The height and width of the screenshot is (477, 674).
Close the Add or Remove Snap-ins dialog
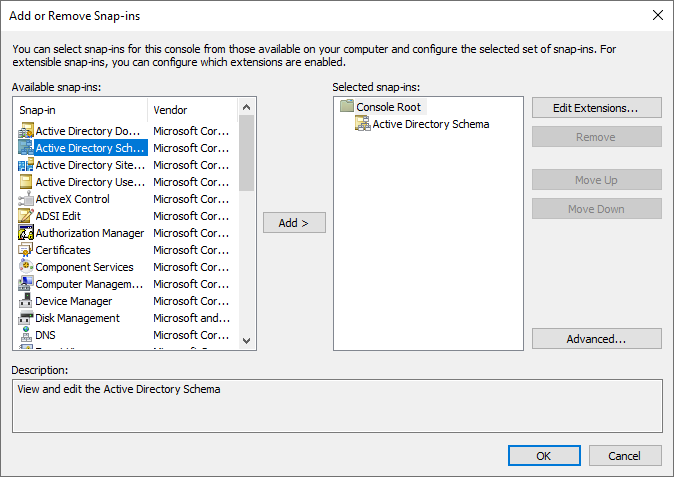point(658,15)
